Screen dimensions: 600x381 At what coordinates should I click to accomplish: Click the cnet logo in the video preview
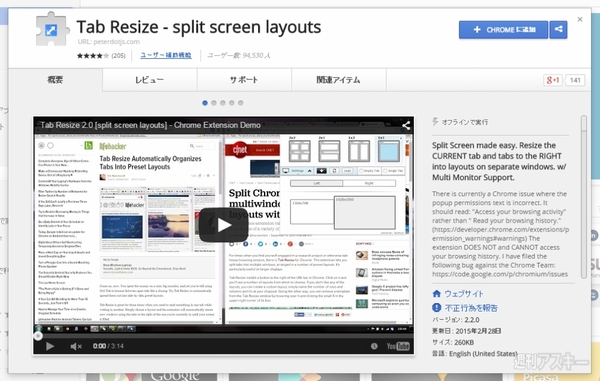tap(240, 150)
